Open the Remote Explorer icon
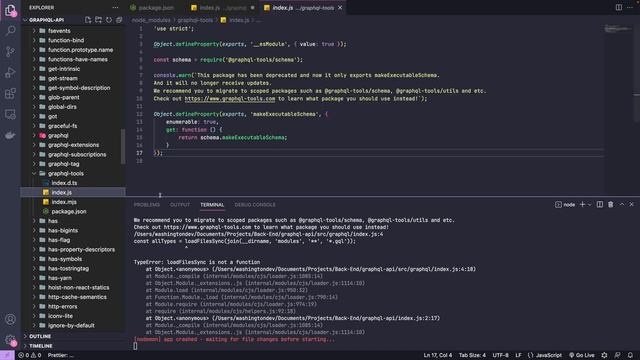 point(10,114)
